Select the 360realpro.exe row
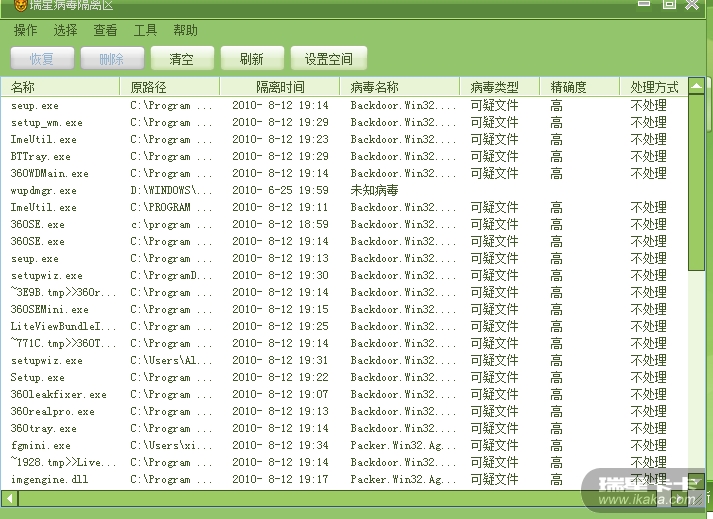Viewport: 713px width, 519px height. (x=344, y=411)
